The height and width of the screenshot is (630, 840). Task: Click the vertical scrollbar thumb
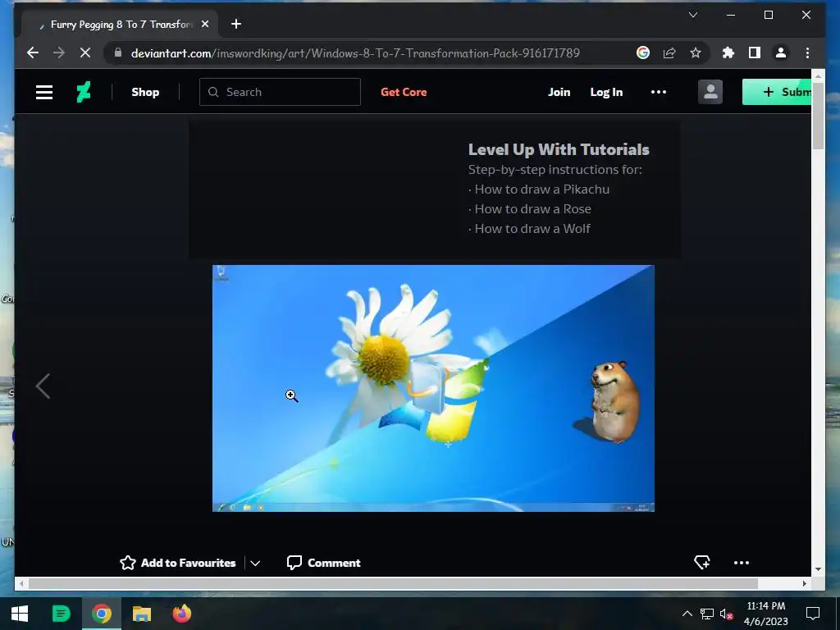tap(818, 116)
